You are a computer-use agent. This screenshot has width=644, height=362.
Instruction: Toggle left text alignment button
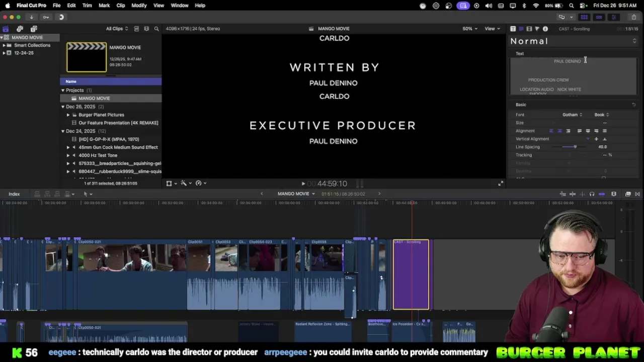551,131
